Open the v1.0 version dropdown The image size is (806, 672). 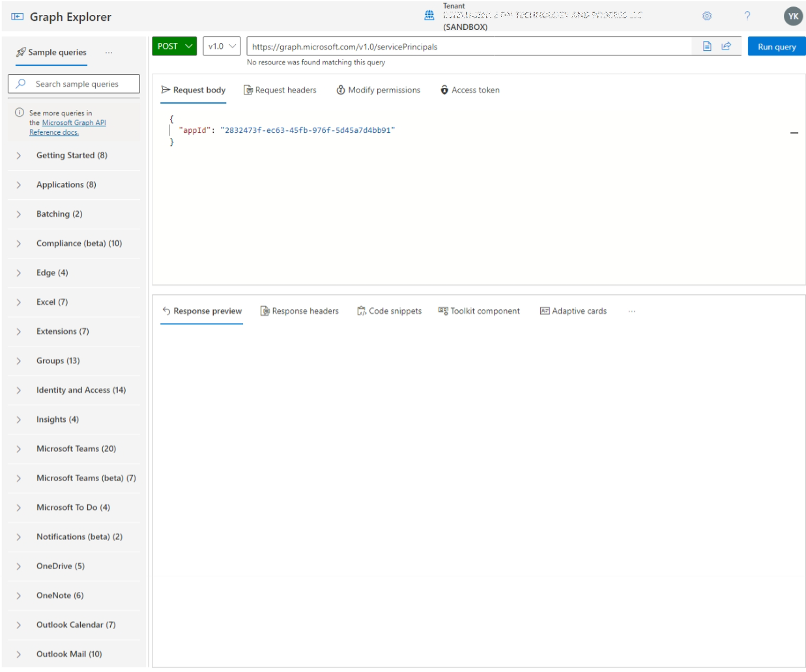pos(222,46)
